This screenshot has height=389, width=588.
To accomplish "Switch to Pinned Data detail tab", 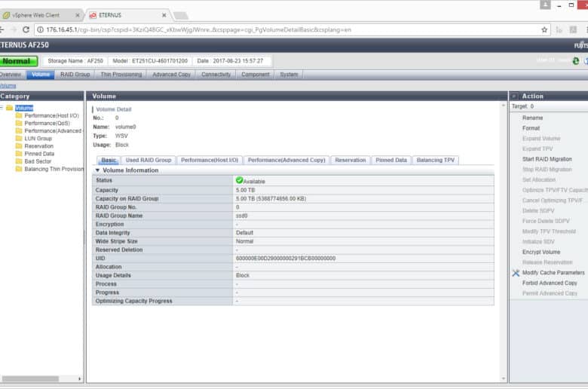I will point(391,160).
